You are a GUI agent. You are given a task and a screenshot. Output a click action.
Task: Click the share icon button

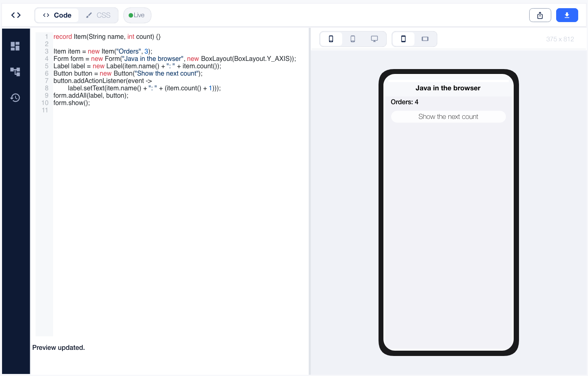click(540, 15)
